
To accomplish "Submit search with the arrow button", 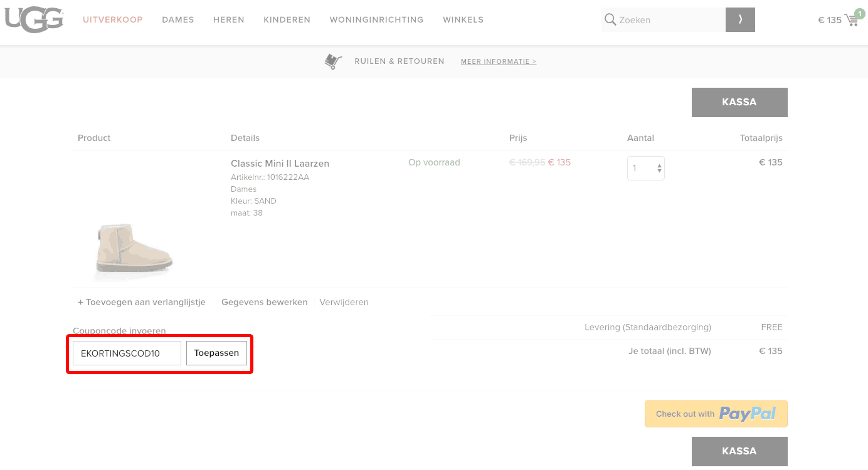I will [740, 19].
